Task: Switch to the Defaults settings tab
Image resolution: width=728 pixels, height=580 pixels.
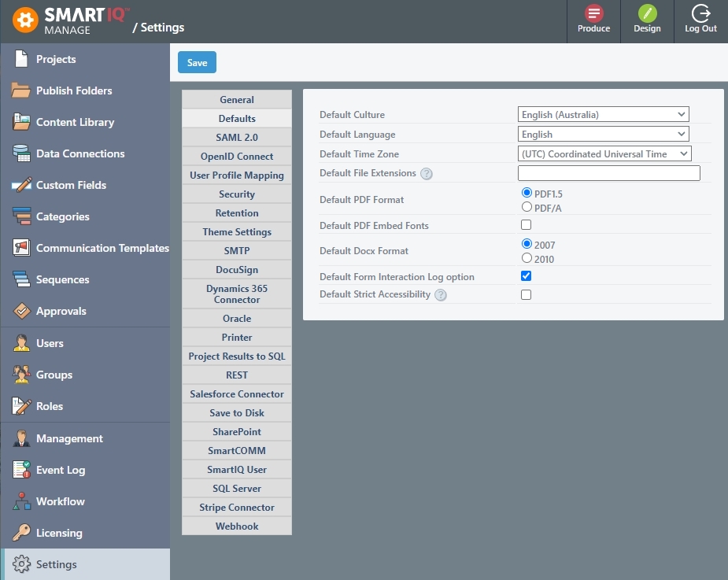Action: coord(237,118)
